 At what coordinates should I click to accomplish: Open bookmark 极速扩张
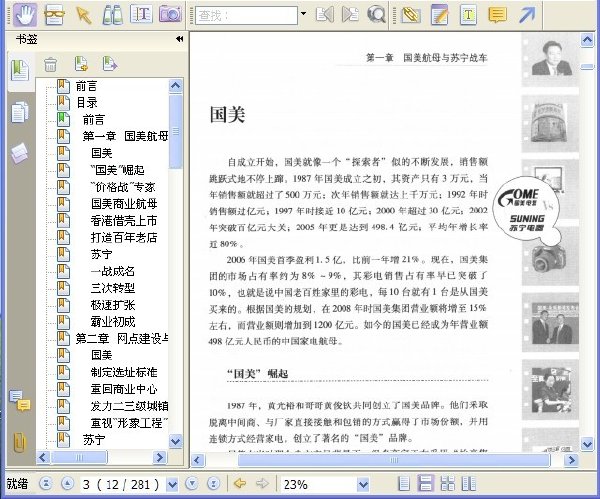tap(113, 305)
